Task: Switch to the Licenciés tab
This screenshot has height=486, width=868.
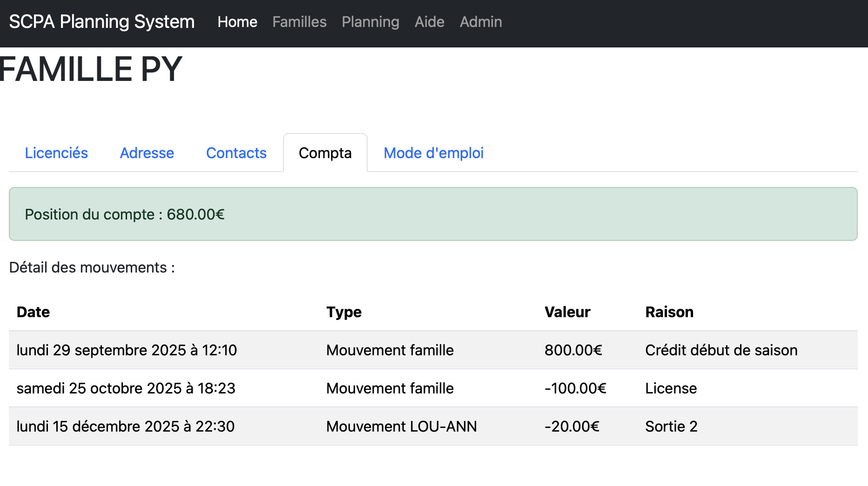Action: pyautogui.click(x=56, y=153)
